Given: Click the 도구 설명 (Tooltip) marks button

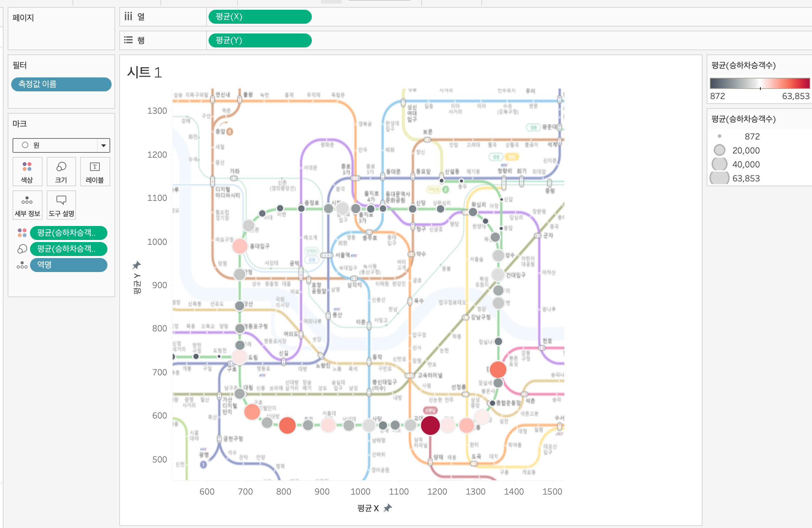Looking at the screenshot, I should coord(61,205).
